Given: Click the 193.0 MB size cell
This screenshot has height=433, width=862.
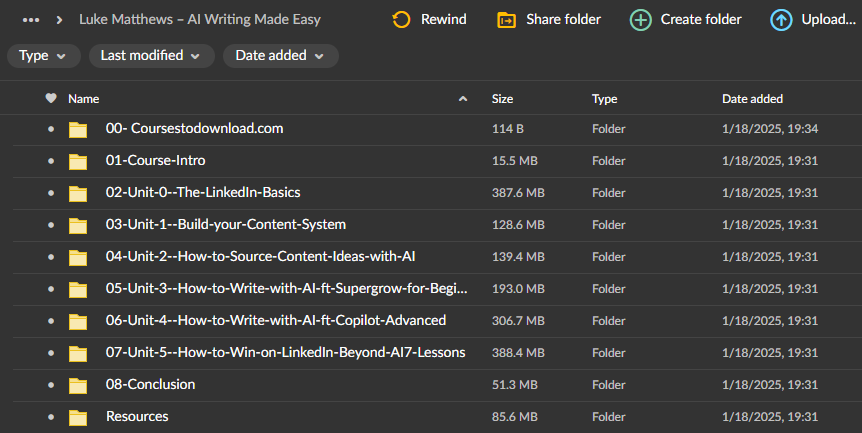Looking at the screenshot, I should pos(518,288).
